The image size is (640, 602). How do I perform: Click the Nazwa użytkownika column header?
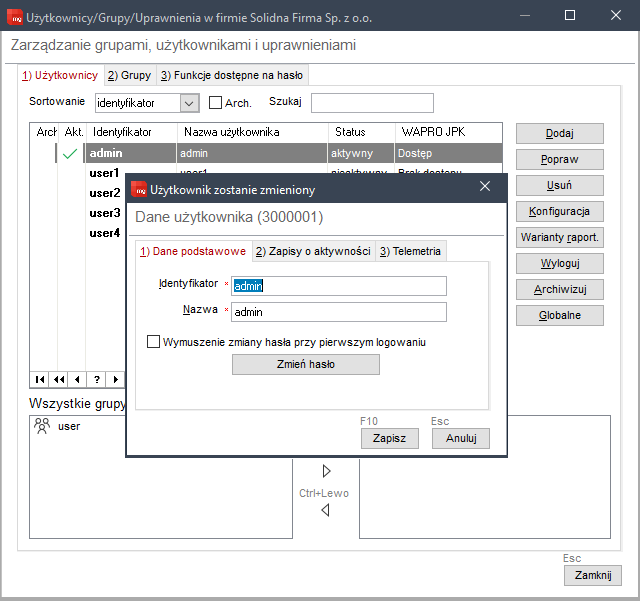point(253,132)
